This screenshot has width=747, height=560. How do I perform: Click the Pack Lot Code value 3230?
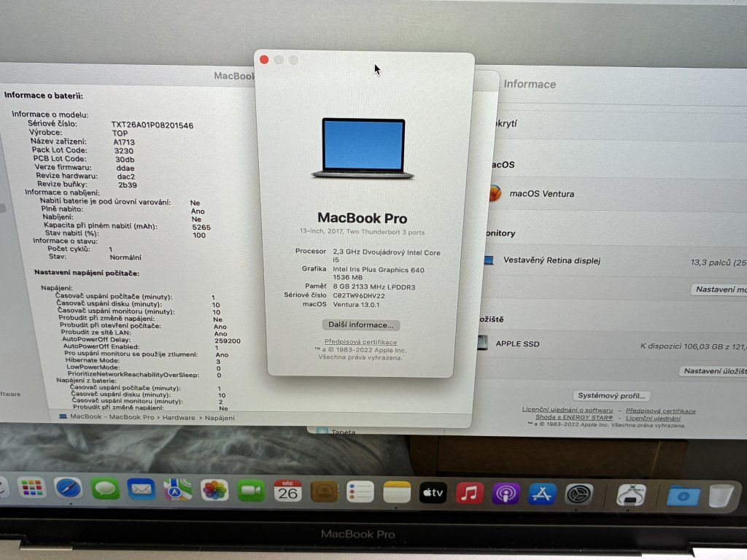pyautogui.click(x=124, y=150)
